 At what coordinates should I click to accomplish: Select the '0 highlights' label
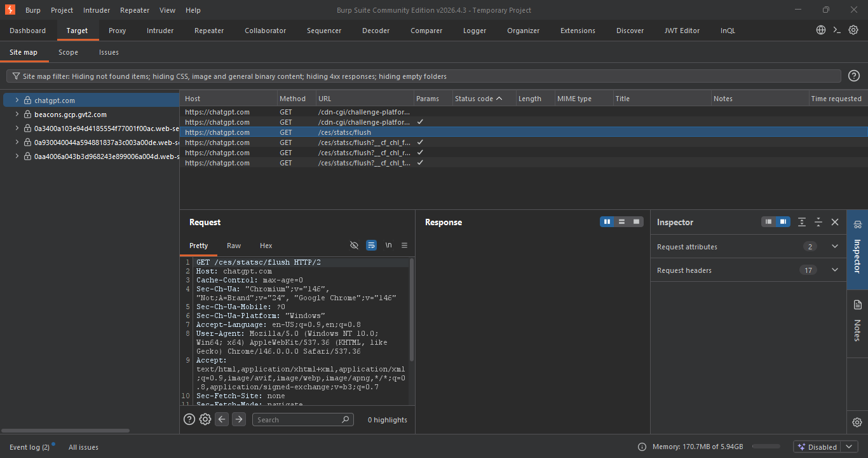388,420
